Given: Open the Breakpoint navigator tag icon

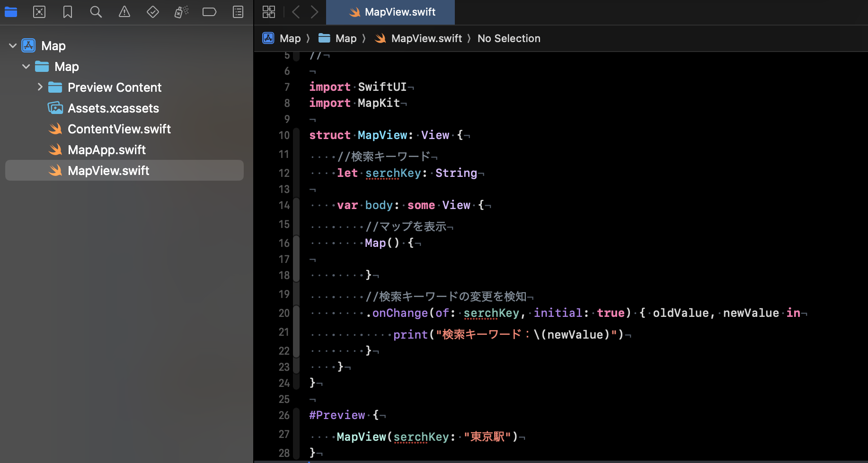Looking at the screenshot, I should click(210, 12).
